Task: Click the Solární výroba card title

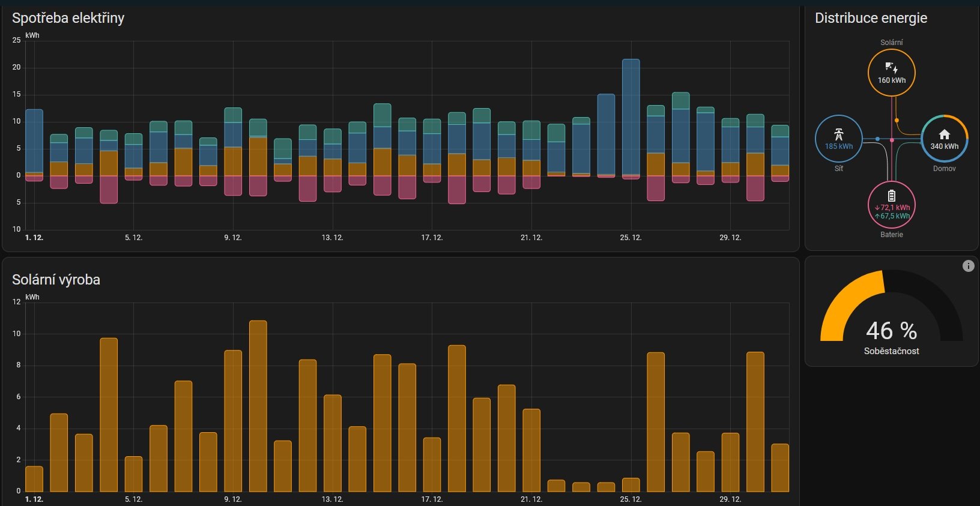Action: pyautogui.click(x=56, y=280)
